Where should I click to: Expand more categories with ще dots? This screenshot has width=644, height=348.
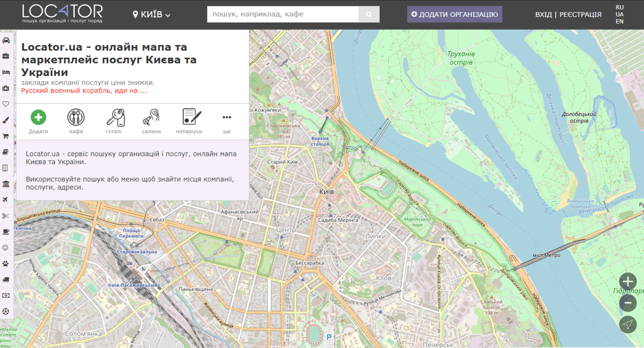coord(227,117)
